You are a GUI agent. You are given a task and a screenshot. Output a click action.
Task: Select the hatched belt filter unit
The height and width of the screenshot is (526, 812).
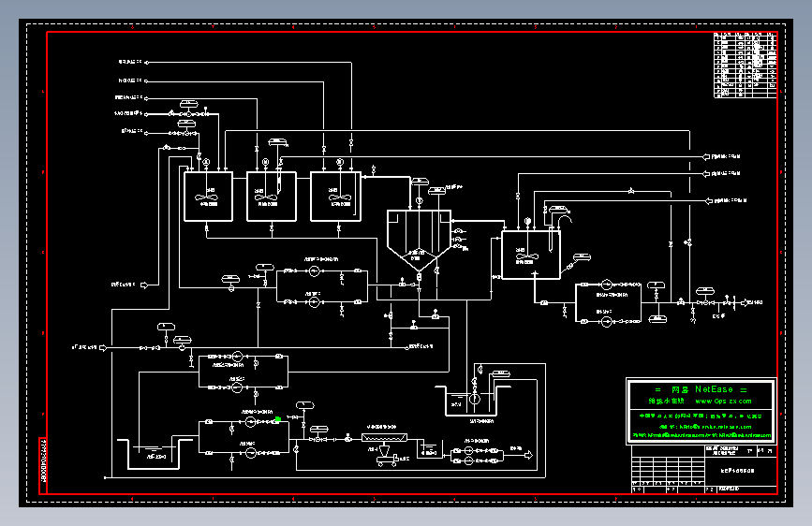pos(384,438)
